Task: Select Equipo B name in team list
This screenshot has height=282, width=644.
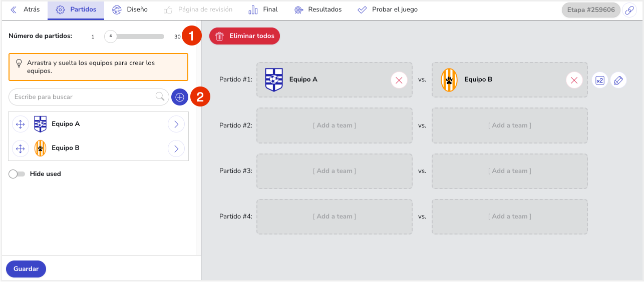Action: pos(66,148)
